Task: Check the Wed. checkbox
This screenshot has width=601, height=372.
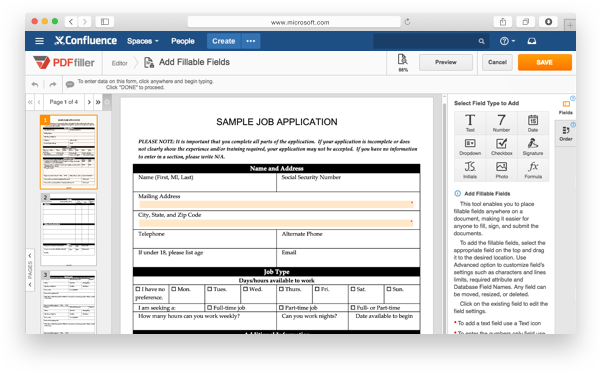Action: 245,289
